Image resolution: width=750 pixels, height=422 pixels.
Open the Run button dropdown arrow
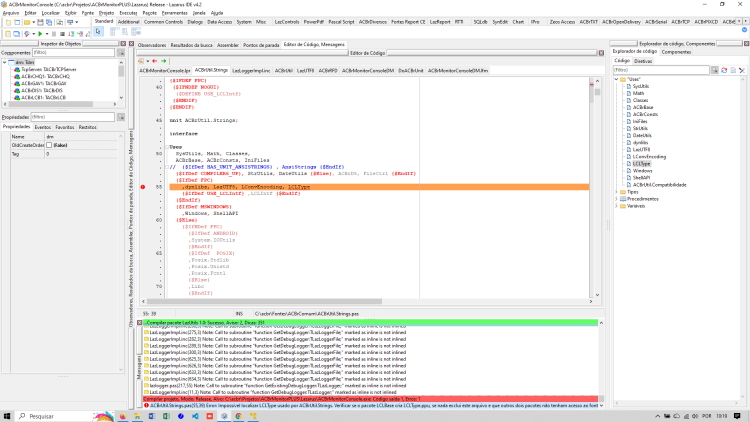(47, 34)
